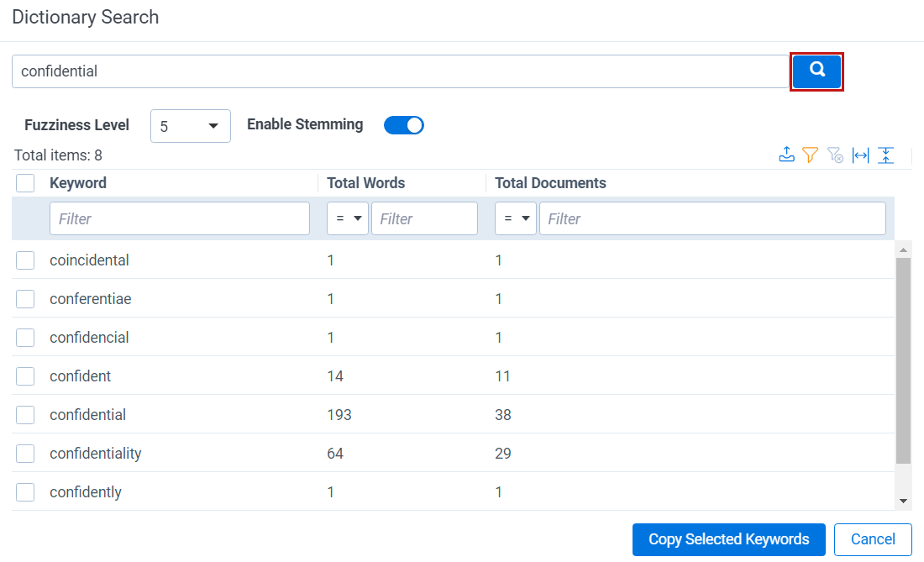The image size is (924, 562).
Task: Click the keyword text 'coincidental'
Action: (x=90, y=260)
